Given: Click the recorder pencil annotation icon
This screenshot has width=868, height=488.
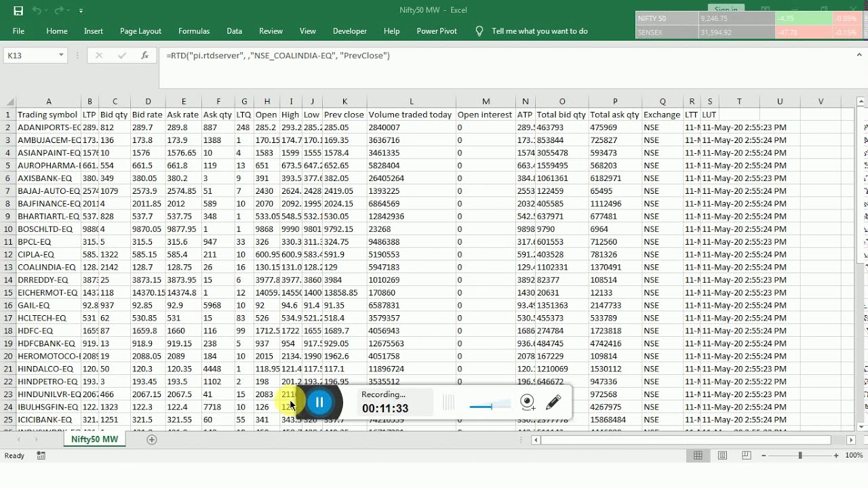Looking at the screenshot, I should (x=553, y=403).
